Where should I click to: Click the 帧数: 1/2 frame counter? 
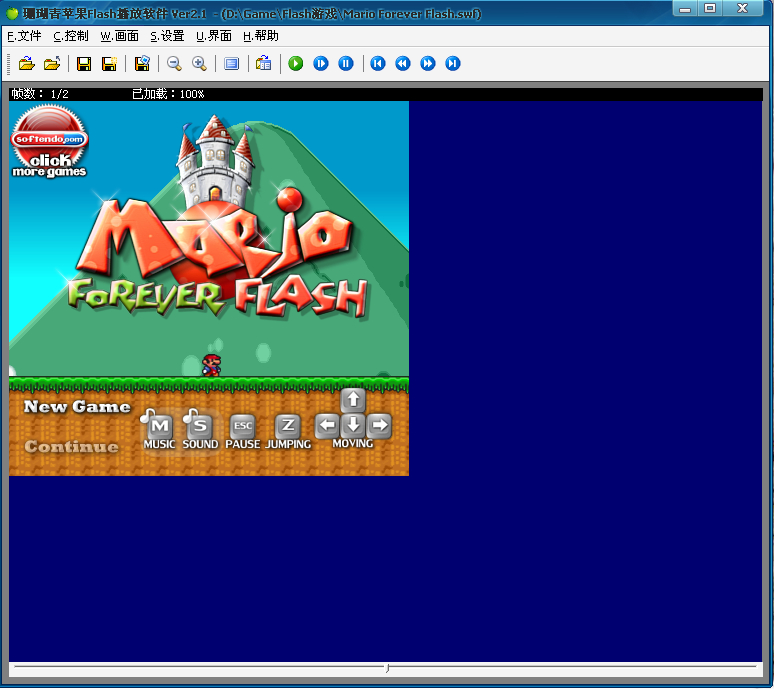[40, 94]
